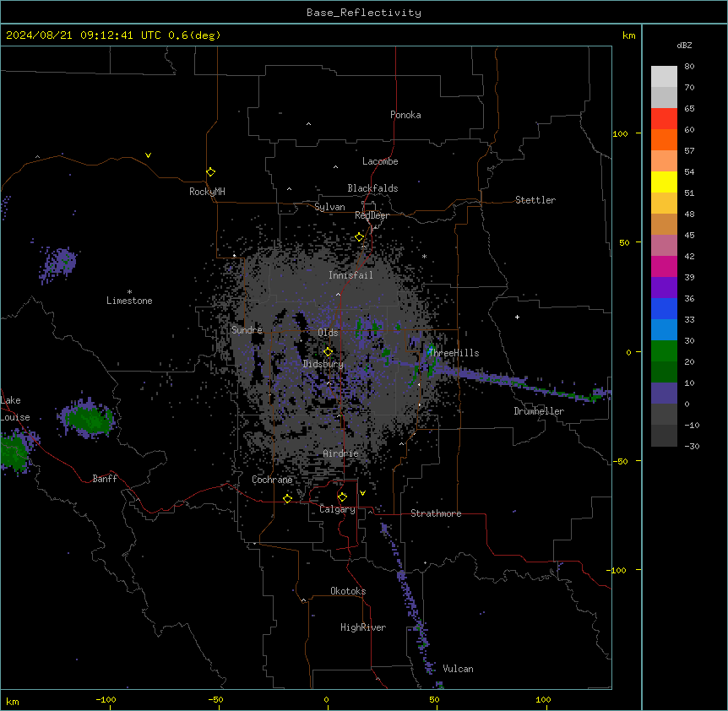Click the Sylvan label on map

(329, 207)
